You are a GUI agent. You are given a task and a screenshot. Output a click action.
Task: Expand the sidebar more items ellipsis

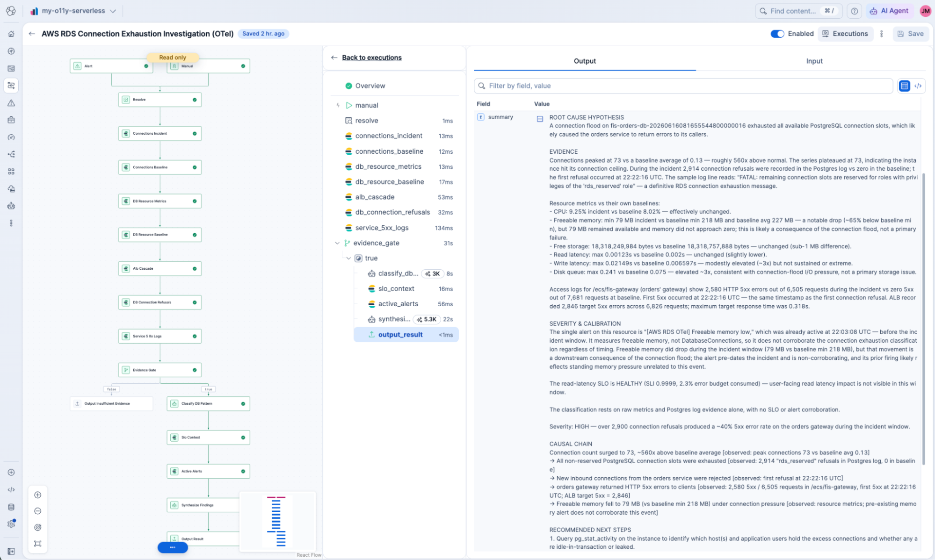click(x=11, y=223)
